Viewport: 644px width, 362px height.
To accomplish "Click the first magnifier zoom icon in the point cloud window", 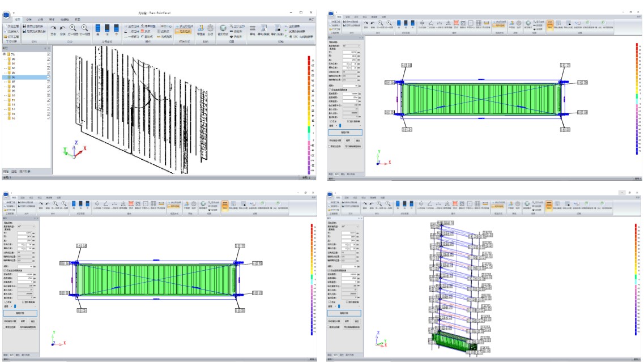I will [x=72, y=28].
